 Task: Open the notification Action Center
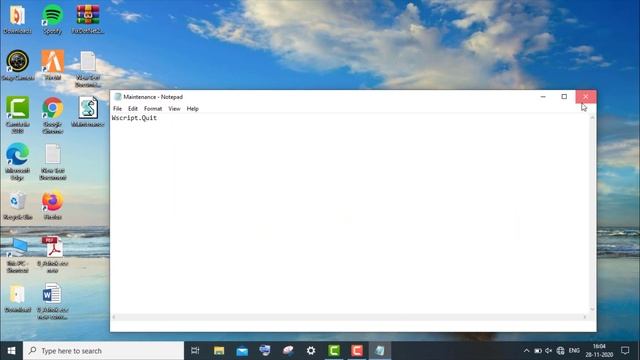click(625, 351)
